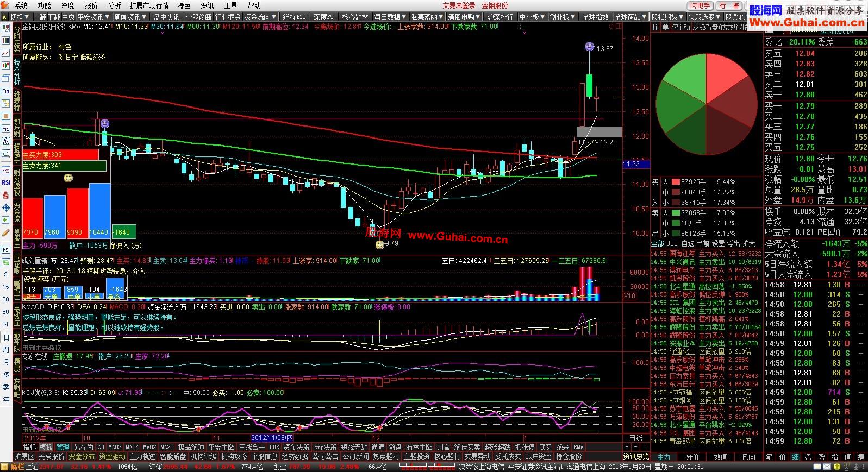Image resolution: width=868 pixels, height=472 pixels.
Task: Click the gray price gap box near 12.00
Action: tap(599, 131)
